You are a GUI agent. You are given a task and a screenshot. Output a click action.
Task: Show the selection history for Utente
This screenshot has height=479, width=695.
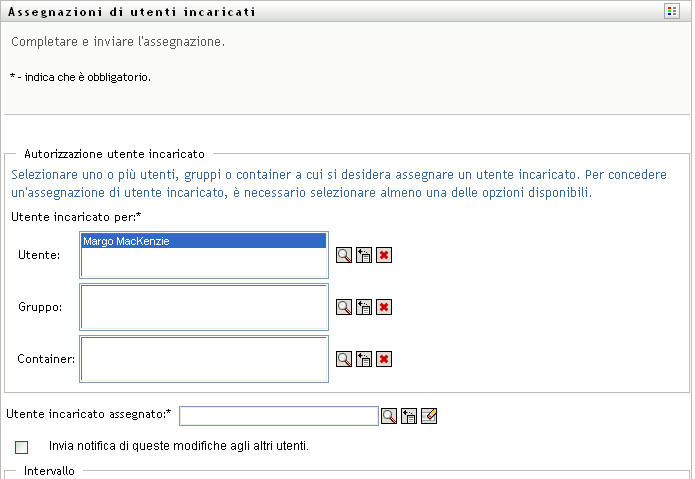tap(364, 255)
